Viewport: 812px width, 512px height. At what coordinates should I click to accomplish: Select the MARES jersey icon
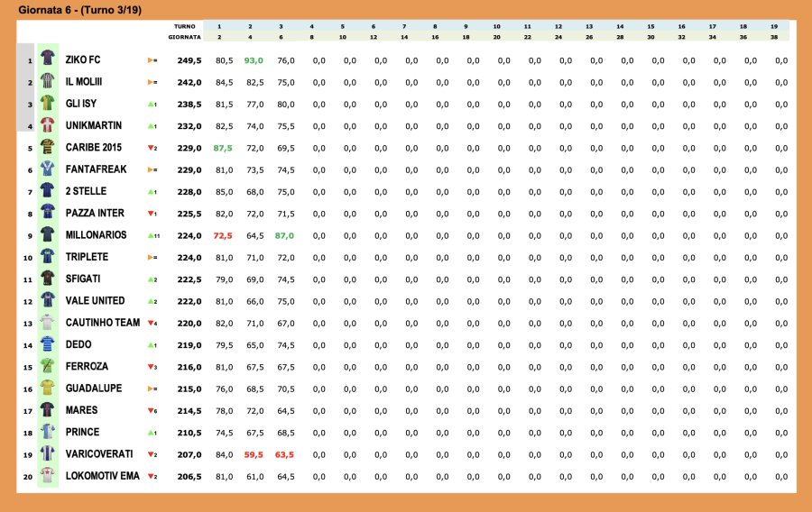pyautogui.click(x=48, y=409)
